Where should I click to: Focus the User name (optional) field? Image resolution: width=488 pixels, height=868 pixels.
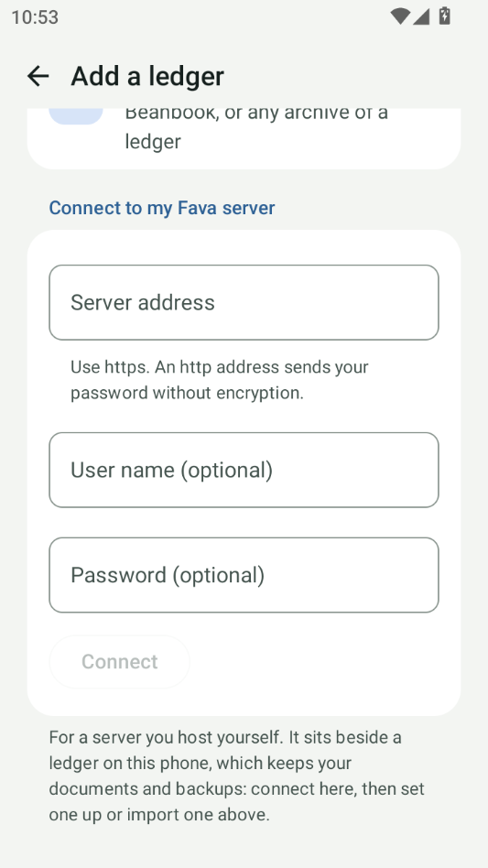(244, 470)
